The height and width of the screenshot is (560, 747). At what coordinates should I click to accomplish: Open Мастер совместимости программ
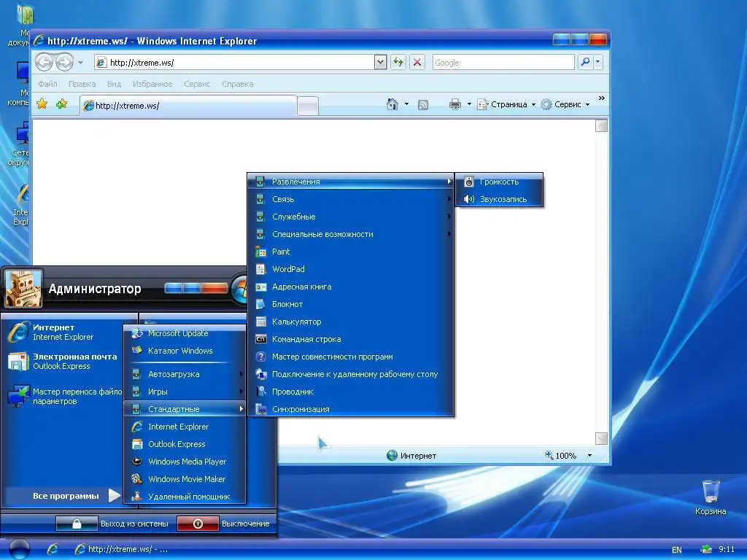[x=351, y=357]
